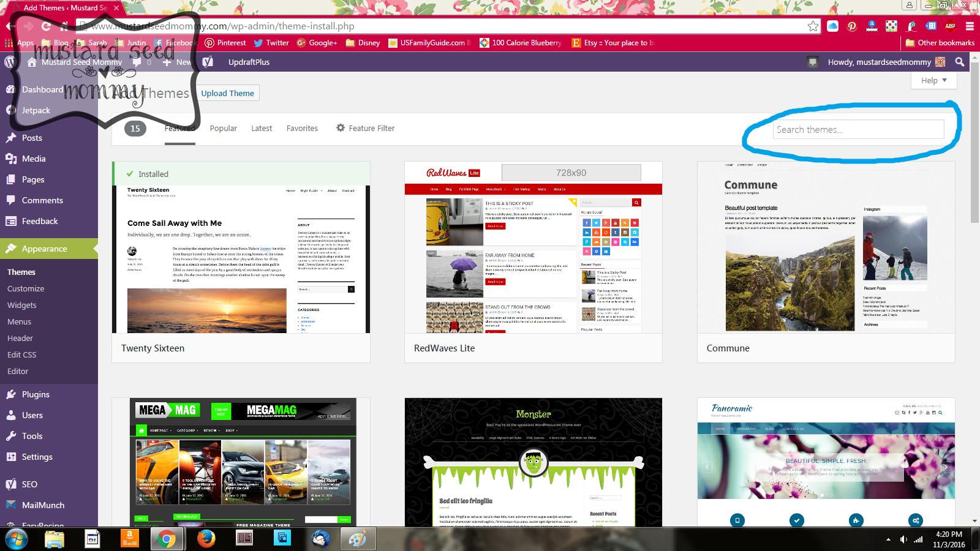Open the 100 Calorie Blueberry bookmark

click(521, 43)
